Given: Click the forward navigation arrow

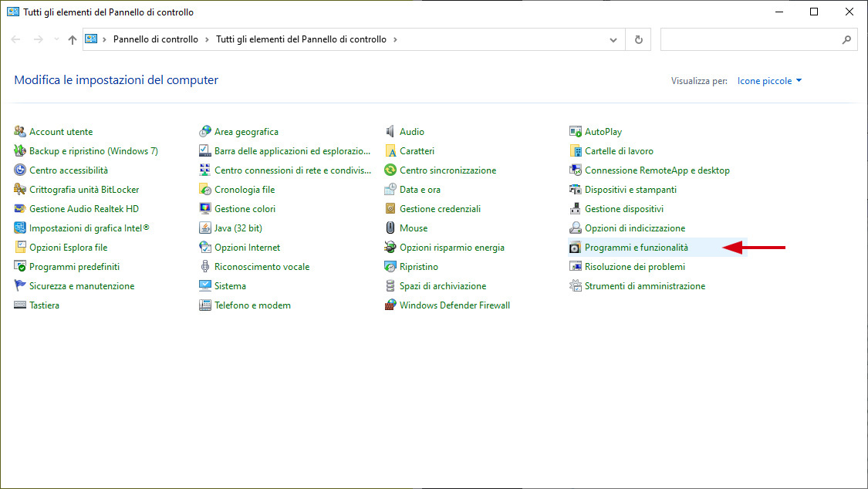Looking at the screenshot, I should click(38, 39).
